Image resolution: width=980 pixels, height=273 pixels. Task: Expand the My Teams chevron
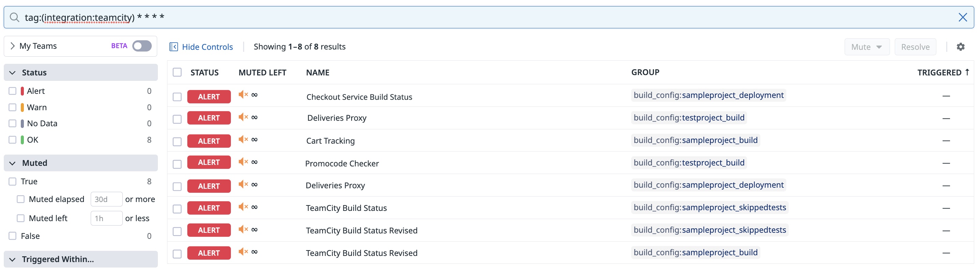coord(13,46)
